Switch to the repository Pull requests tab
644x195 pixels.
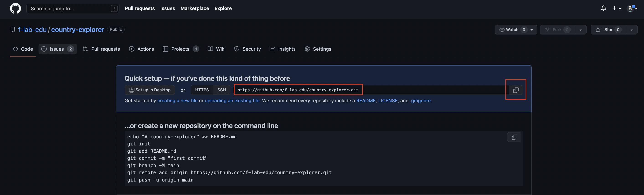101,49
